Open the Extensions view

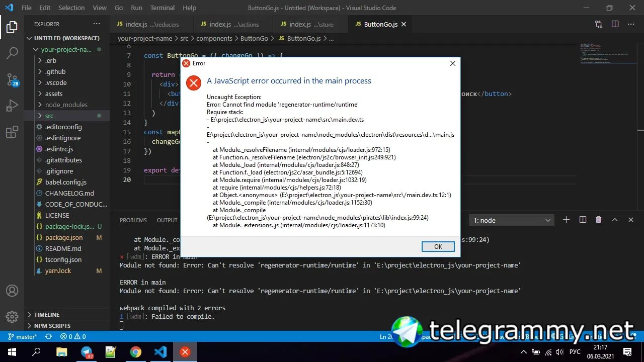coord(12,132)
